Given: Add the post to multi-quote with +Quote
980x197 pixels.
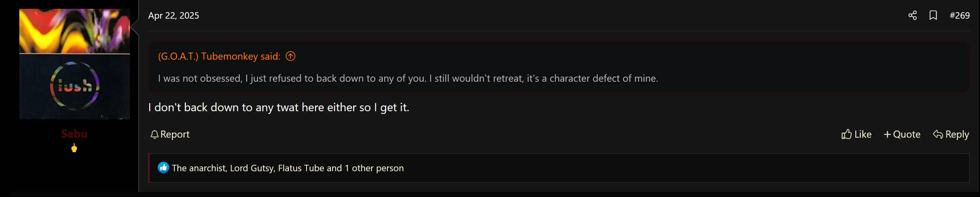Looking at the screenshot, I should 902,134.
